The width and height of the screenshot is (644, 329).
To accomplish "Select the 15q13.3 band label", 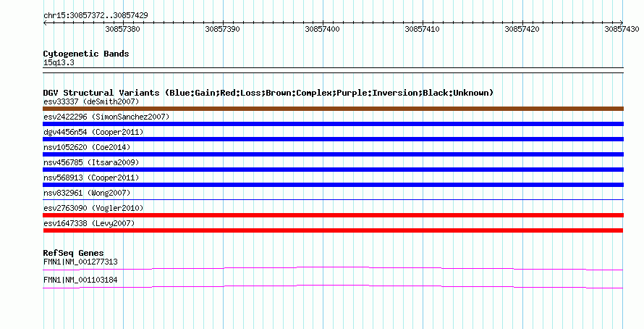I will tap(59, 63).
